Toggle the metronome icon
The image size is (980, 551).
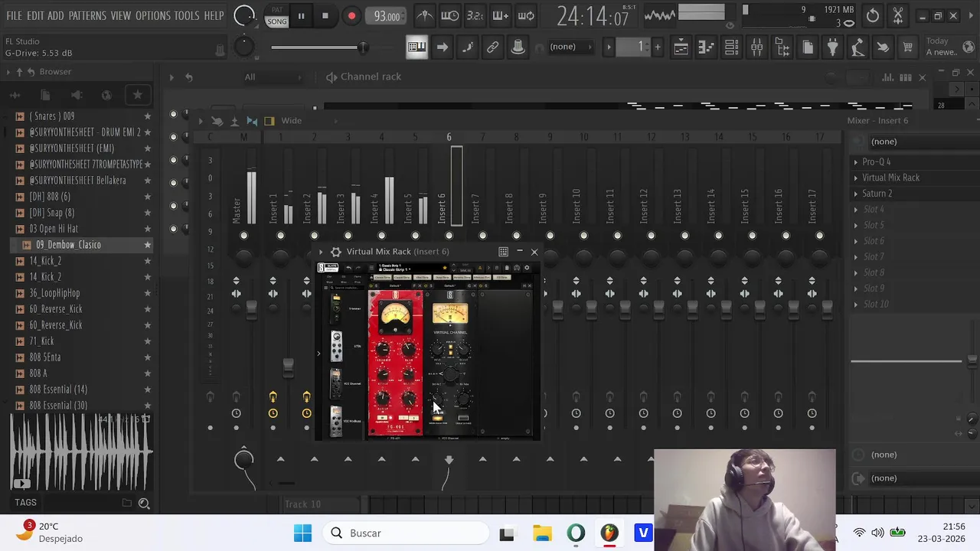pos(425,15)
